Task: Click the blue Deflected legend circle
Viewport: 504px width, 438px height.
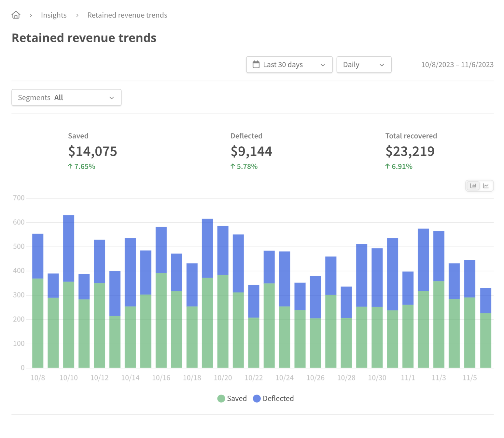Action: (257, 398)
